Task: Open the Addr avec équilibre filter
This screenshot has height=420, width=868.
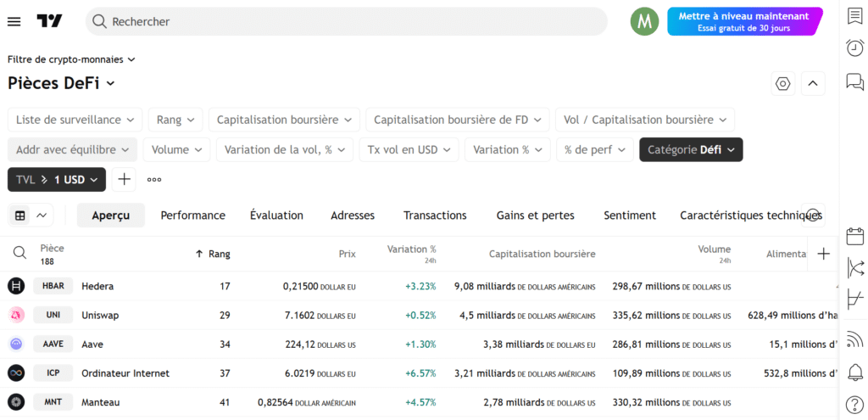Action: click(73, 149)
